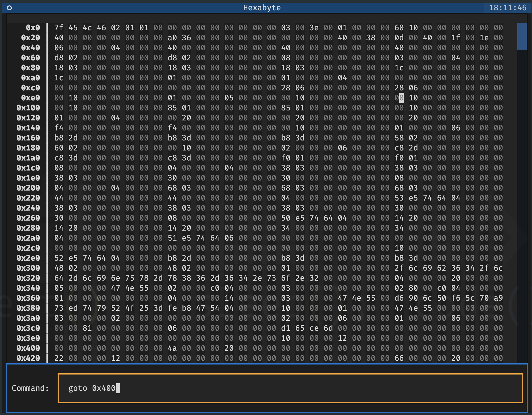Click the vertical scrollbar thumb
This screenshot has width=532, height=415.
click(x=522, y=37)
